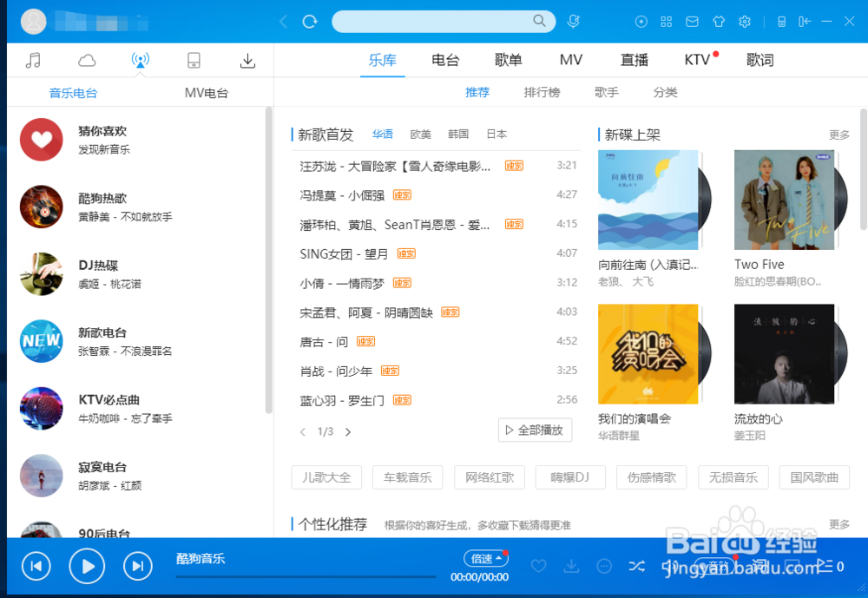Open the 嗨爆DJ tag button
The width and height of the screenshot is (868, 598).
coord(570,477)
